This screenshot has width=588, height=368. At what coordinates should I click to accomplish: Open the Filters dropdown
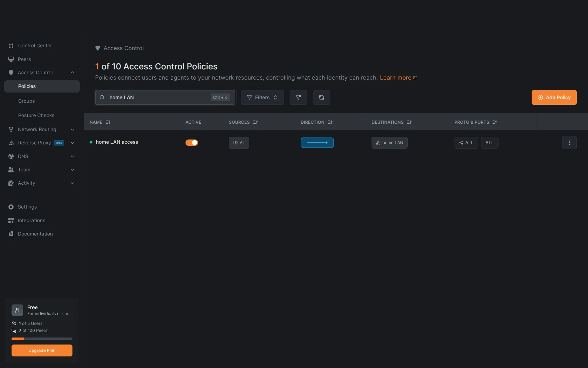(x=262, y=97)
